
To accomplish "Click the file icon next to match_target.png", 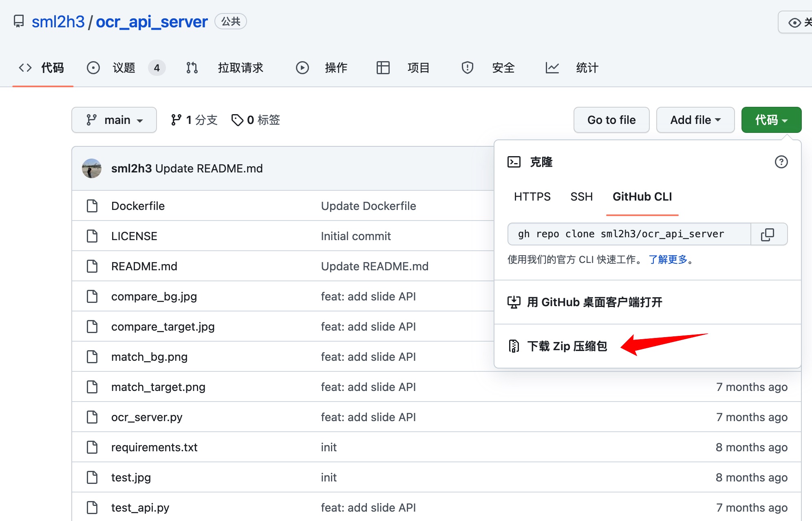I will pos(92,387).
